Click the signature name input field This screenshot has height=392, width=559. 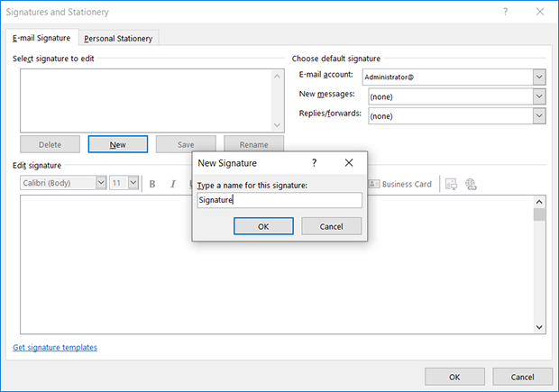[279, 200]
